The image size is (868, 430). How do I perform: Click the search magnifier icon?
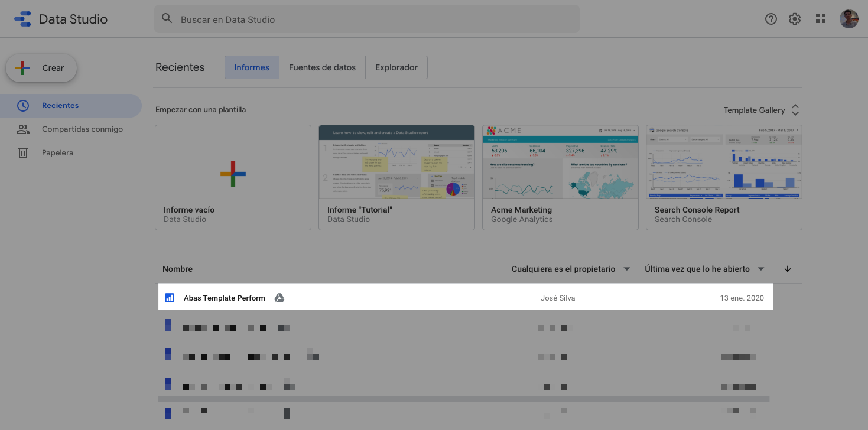tap(167, 19)
